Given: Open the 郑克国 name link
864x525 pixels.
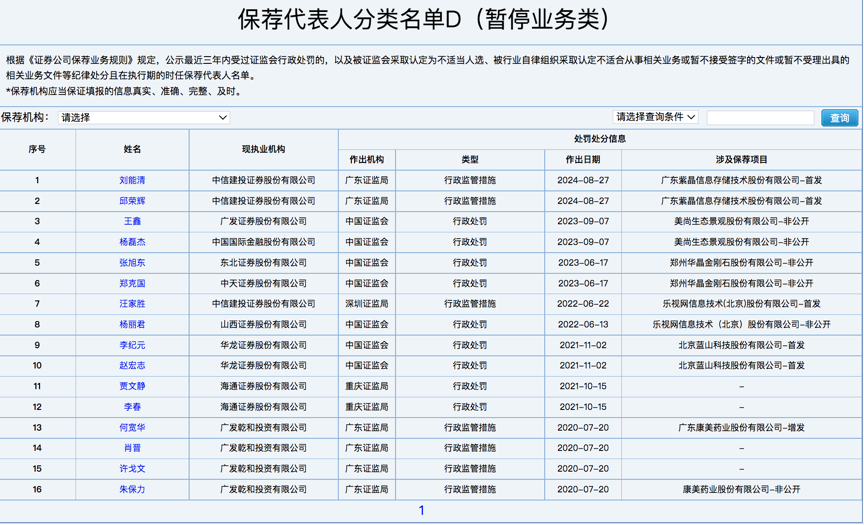Looking at the screenshot, I should click(132, 283).
